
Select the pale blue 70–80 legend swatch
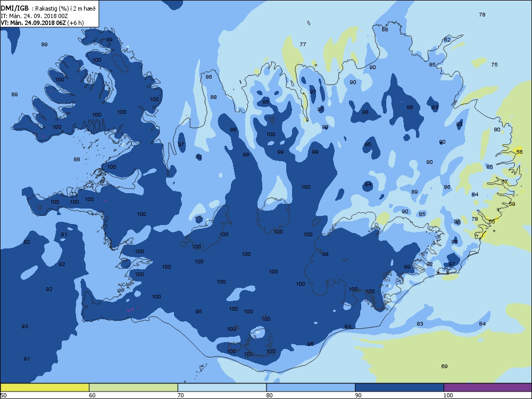(x=222, y=387)
